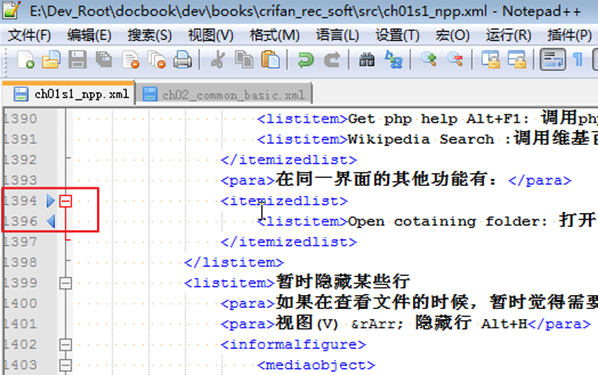Screen dimensions: 598x375
Task: Zoom in with the magnifier plus icon
Action: [x=429, y=60]
